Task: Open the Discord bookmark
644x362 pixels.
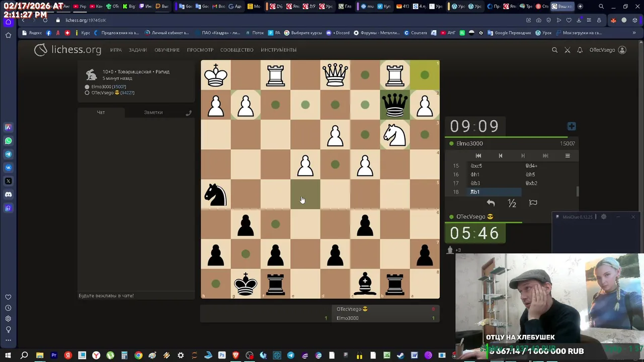Action: (x=338, y=33)
